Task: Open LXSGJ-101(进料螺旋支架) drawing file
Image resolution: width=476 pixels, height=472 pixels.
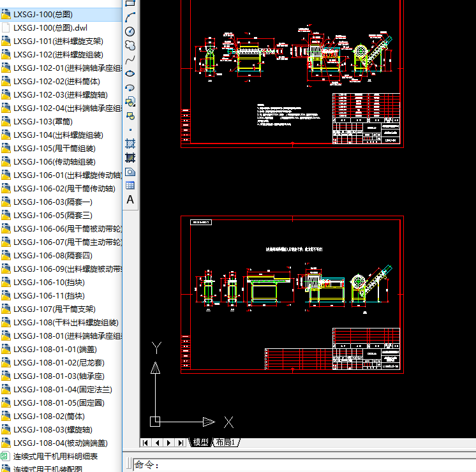Action: coord(58,41)
